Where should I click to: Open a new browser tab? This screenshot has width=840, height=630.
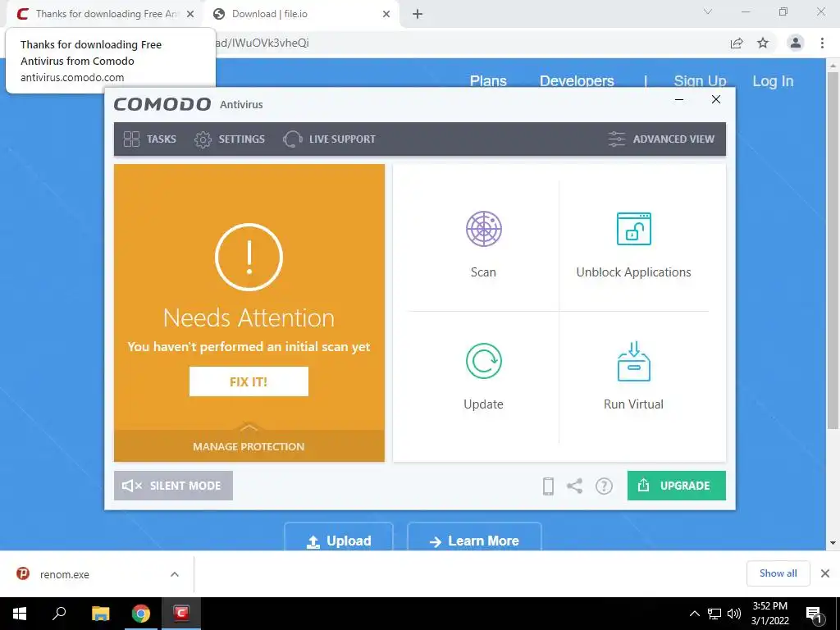click(418, 14)
